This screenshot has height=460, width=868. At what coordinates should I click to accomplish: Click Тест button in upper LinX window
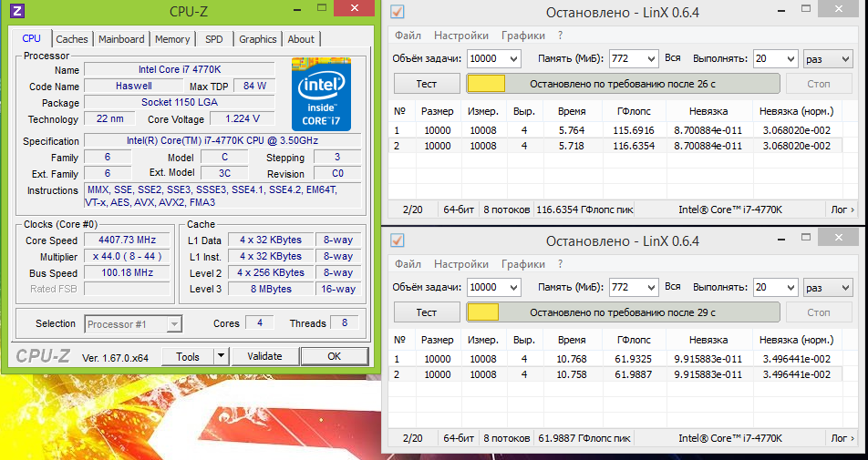pos(427,84)
